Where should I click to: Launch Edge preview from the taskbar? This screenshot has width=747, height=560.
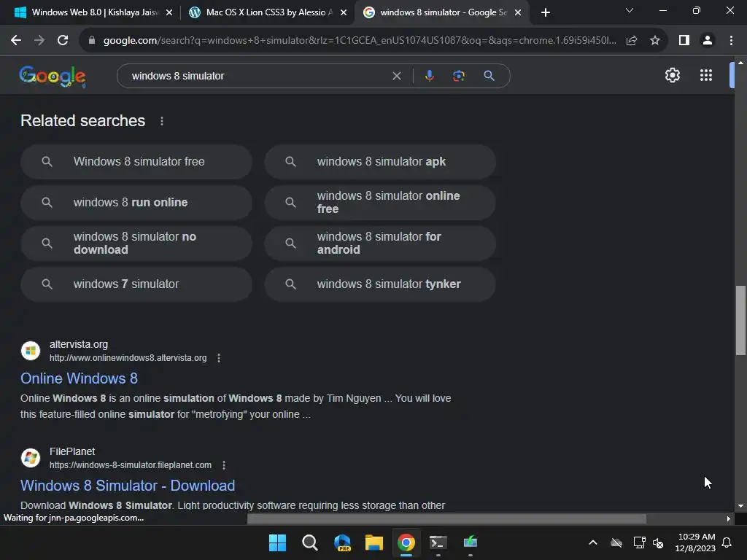coord(342,542)
